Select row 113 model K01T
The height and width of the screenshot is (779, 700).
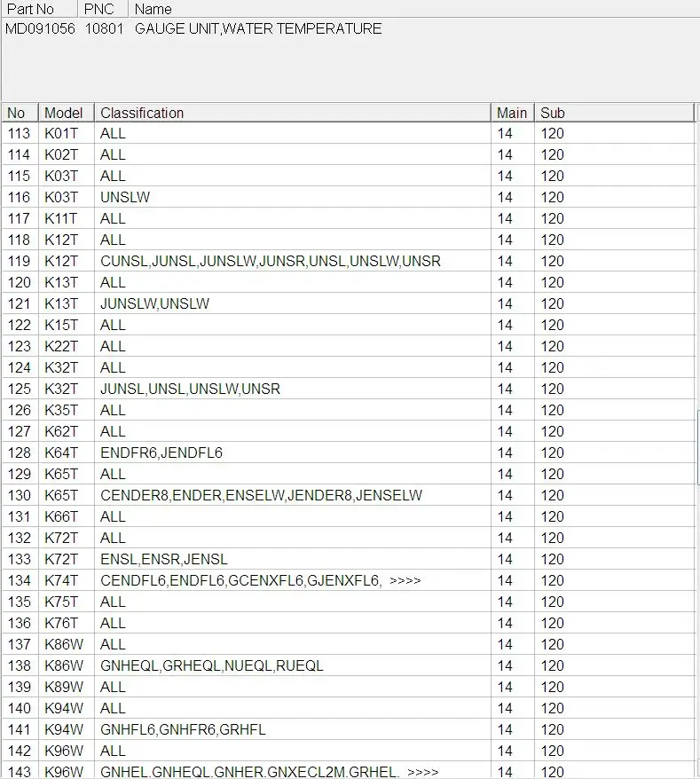pyautogui.click(x=61, y=134)
